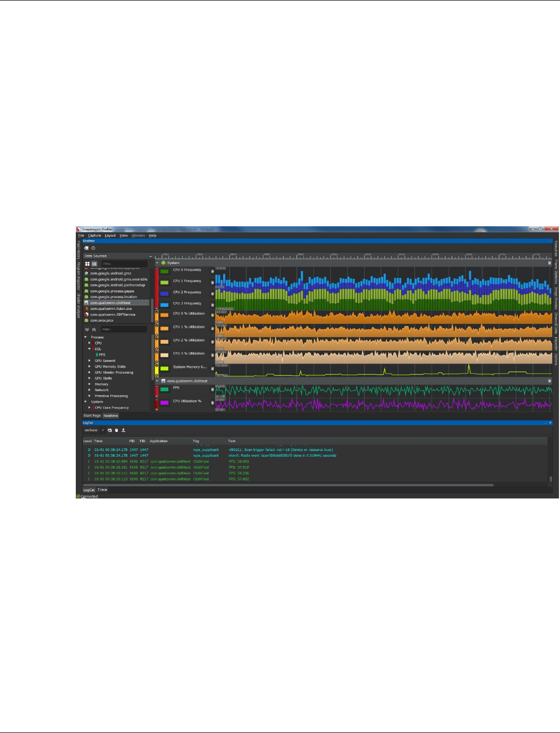This screenshot has width=560, height=733.
Task: Expand the GPU Memory Stats node
Action: pyautogui.click(x=90, y=366)
